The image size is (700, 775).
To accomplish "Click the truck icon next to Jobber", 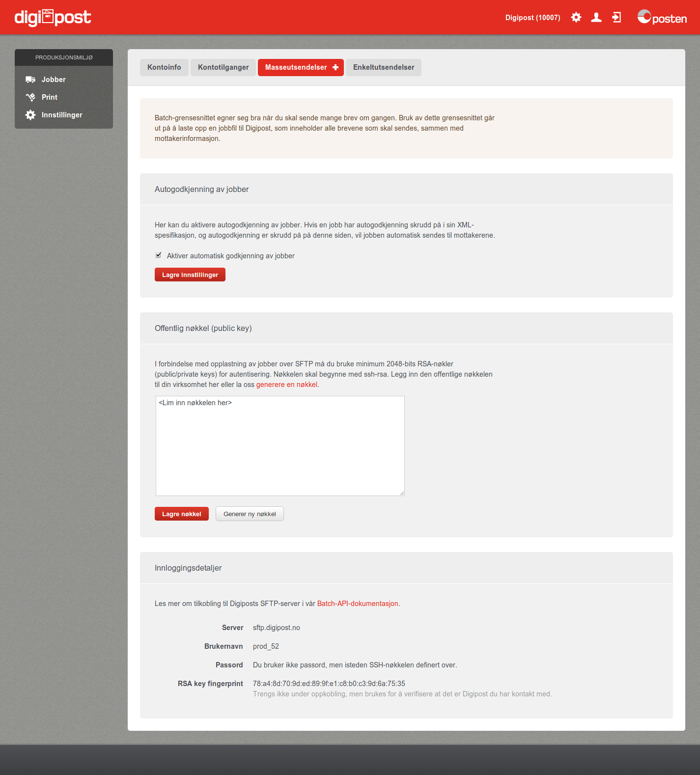I will pos(30,80).
